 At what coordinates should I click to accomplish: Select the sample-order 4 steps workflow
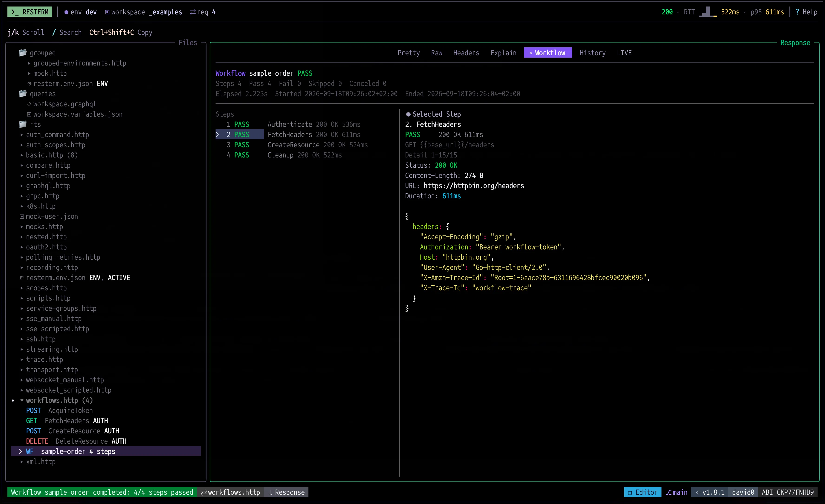pyautogui.click(x=106, y=451)
